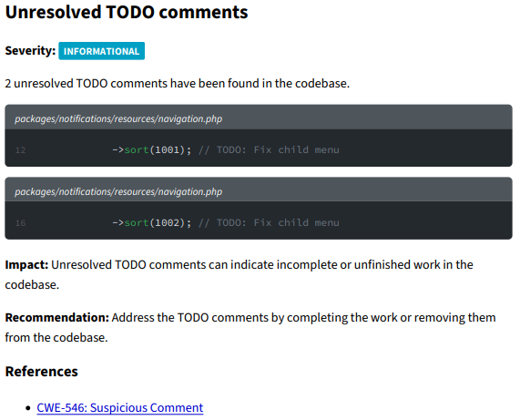
Task: Open the CWE-546: Suspicious Comment link
Action: click(119, 407)
